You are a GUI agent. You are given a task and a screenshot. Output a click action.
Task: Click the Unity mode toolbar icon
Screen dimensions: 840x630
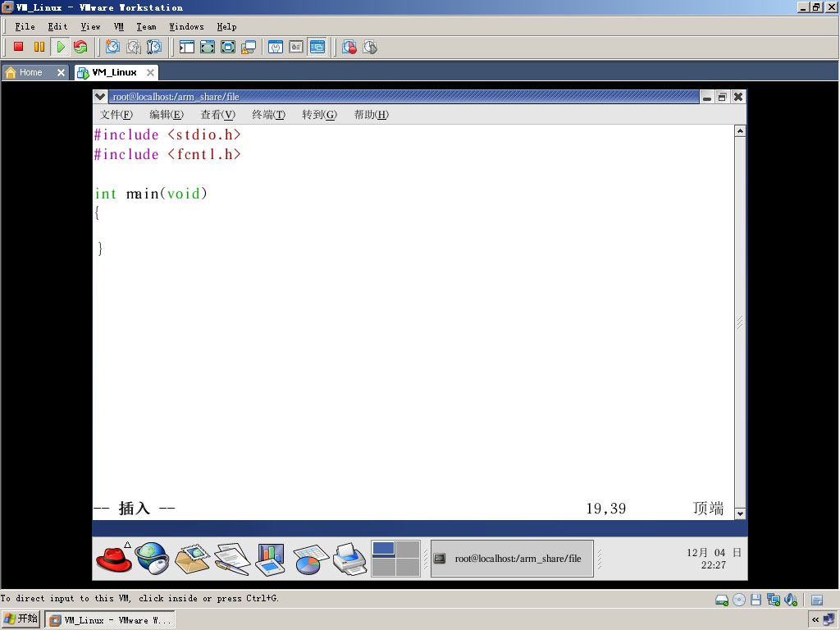249,47
